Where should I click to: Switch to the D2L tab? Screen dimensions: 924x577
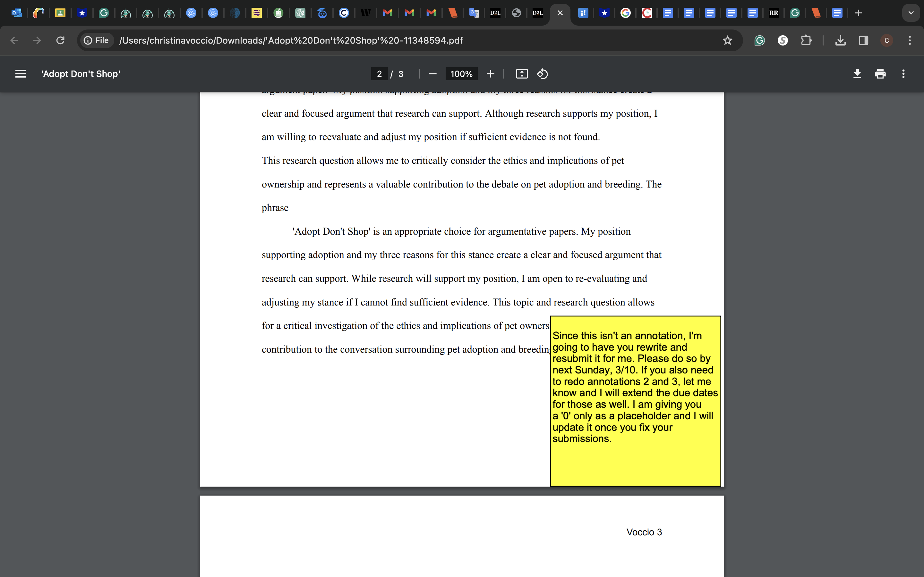tap(495, 13)
